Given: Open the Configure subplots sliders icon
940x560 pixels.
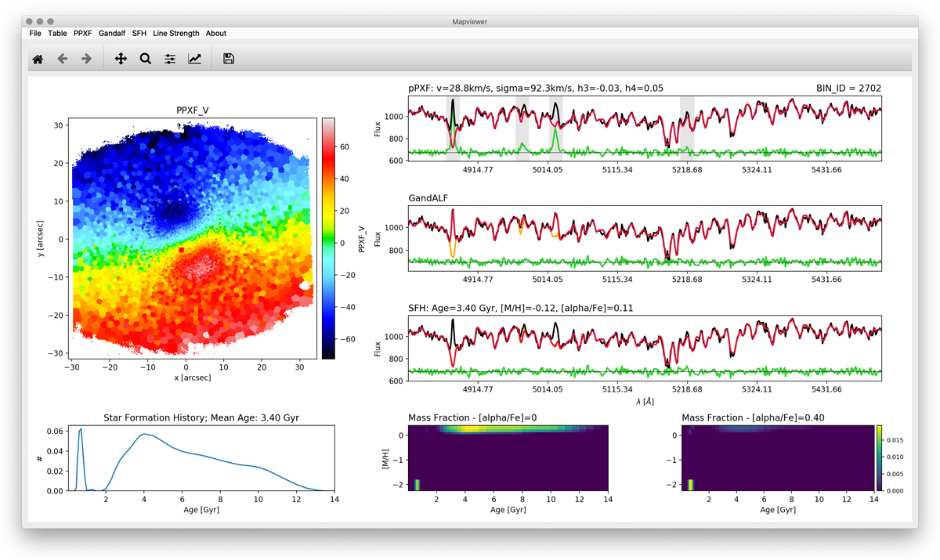Looking at the screenshot, I should pos(170,59).
